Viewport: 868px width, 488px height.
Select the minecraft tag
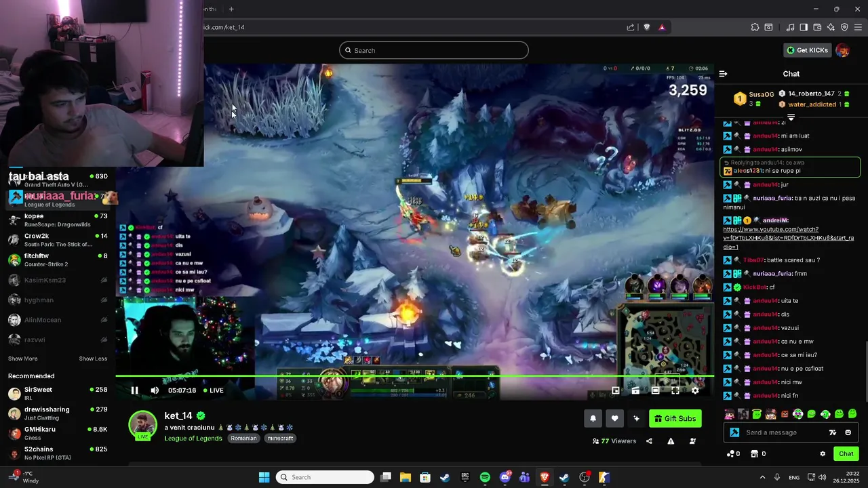click(280, 439)
